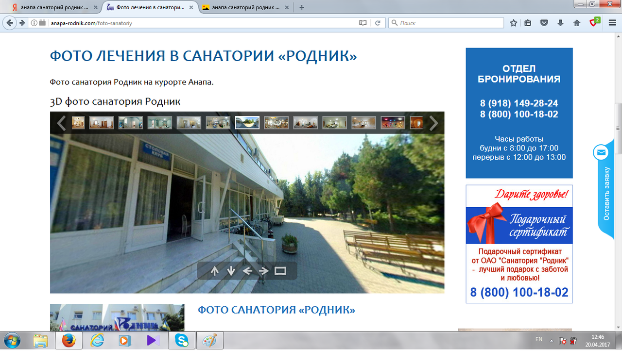Go to the browser home page
The height and width of the screenshot is (364, 622).
tap(576, 22)
